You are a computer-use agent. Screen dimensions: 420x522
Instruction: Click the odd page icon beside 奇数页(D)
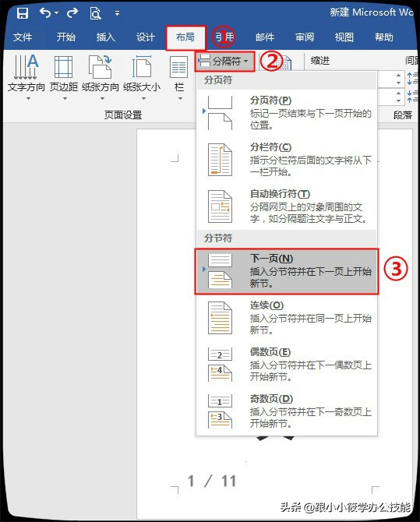coord(220,411)
